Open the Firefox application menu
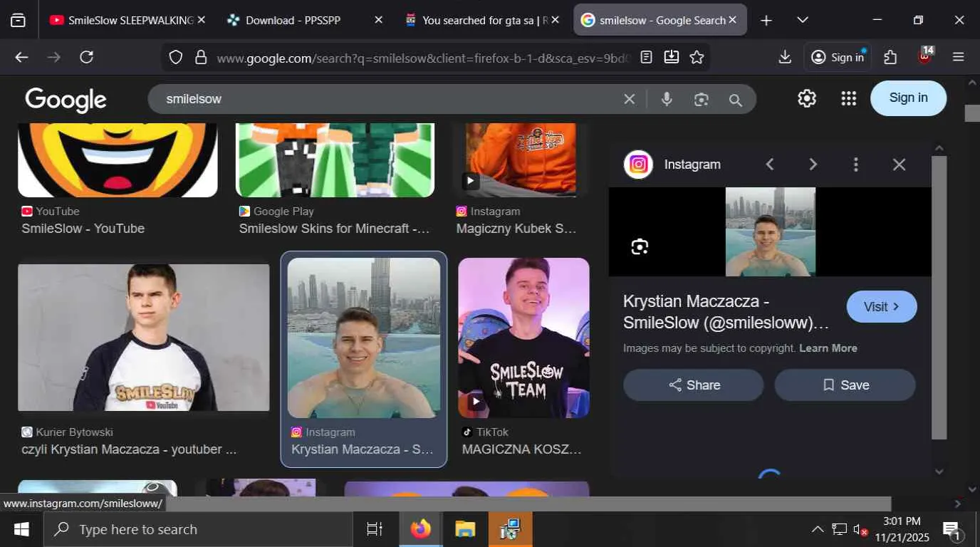 (959, 57)
